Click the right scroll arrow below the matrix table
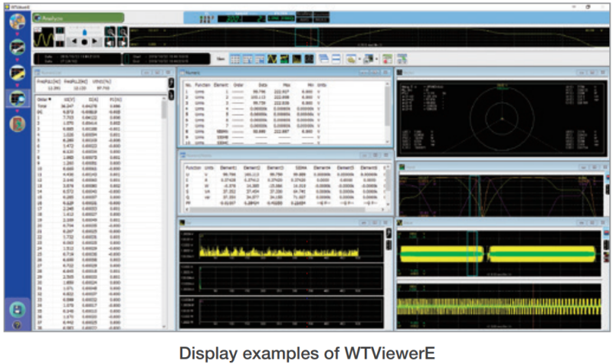The height and width of the screenshot is (364, 613). click(x=382, y=210)
